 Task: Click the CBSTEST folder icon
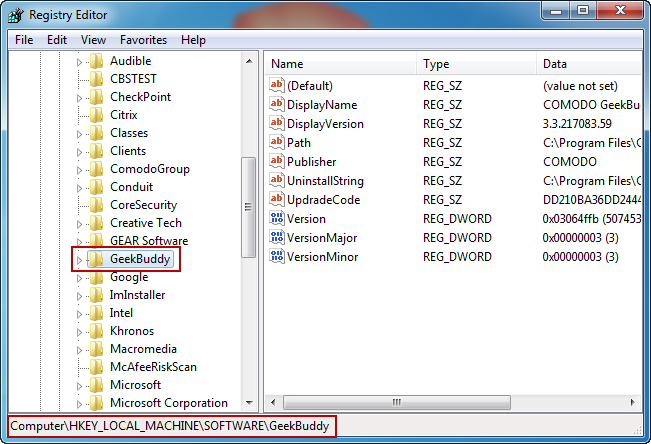tap(96, 79)
